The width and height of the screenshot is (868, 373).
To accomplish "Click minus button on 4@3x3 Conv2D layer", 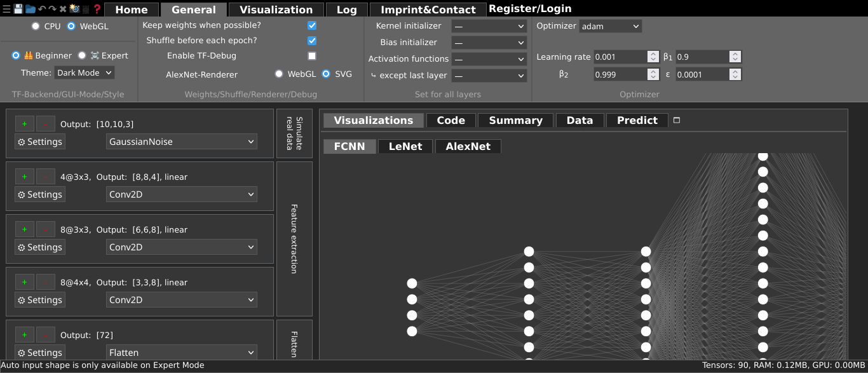I will tap(45, 177).
